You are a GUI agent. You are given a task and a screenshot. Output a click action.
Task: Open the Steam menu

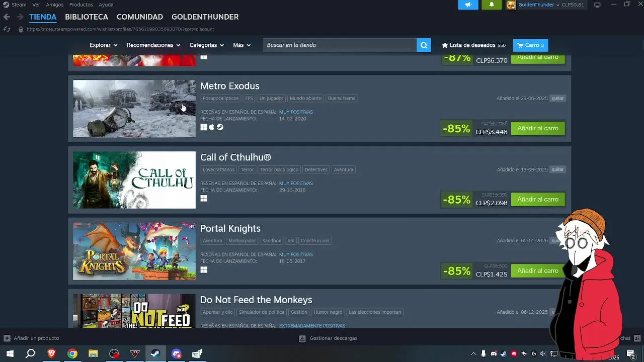pos(19,5)
